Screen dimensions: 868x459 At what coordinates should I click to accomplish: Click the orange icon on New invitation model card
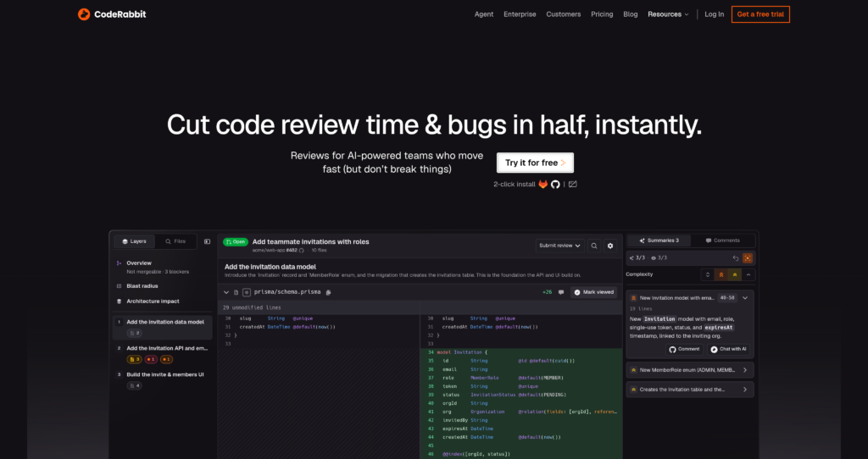click(634, 298)
